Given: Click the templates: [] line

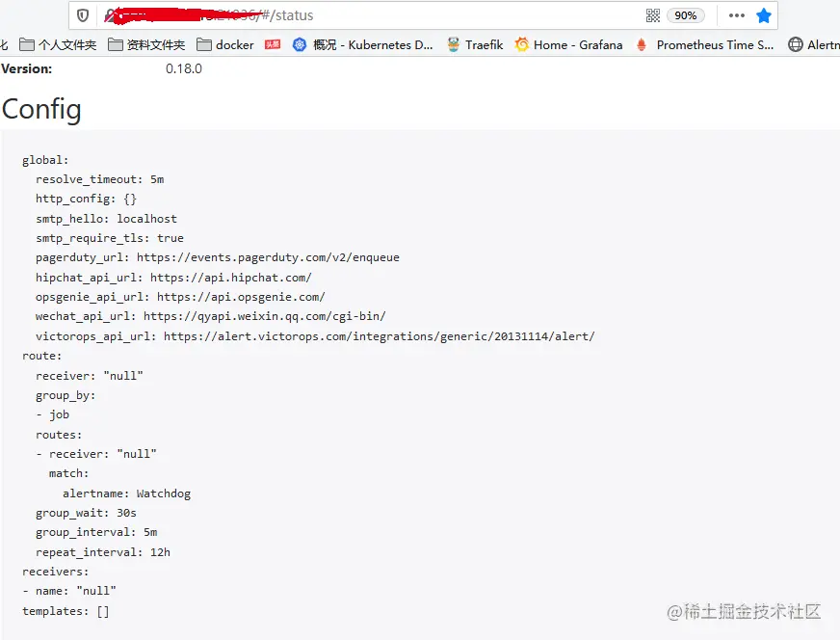Looking at the screenshot, I should pyautogui.click(x=66, y=612).
